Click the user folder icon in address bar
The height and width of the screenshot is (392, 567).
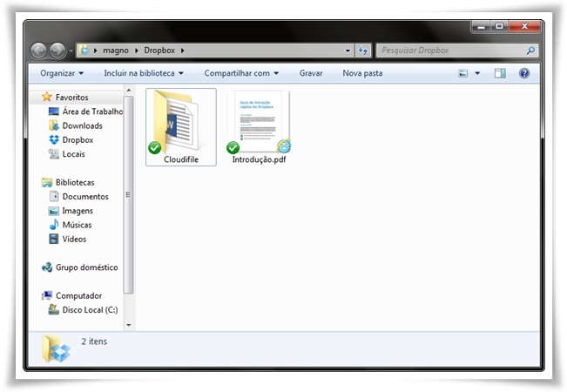point(84,51)
